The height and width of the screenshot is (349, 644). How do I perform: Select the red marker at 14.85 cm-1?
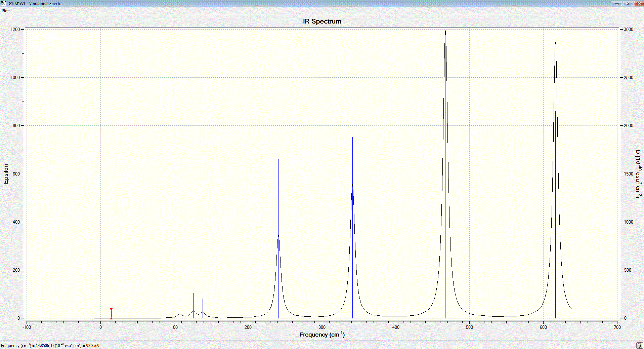(x=111, y=314)
